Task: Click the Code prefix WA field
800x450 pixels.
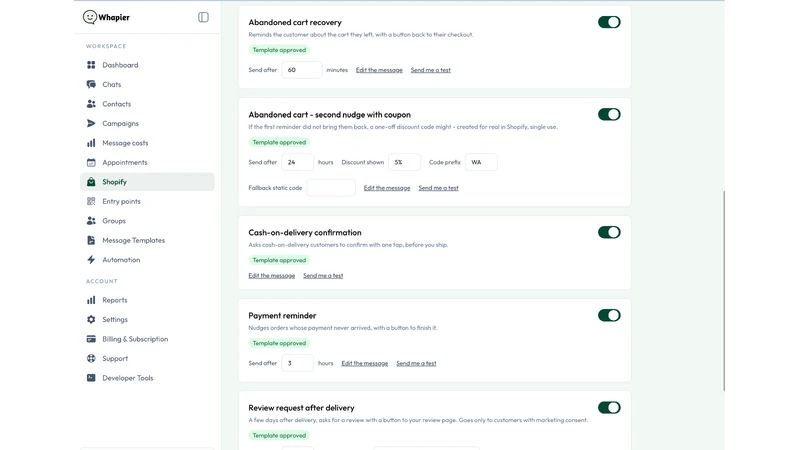Action: (481, 162)
